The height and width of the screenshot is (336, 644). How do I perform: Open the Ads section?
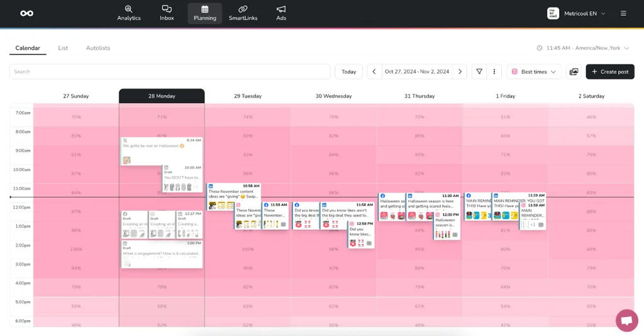281,13
